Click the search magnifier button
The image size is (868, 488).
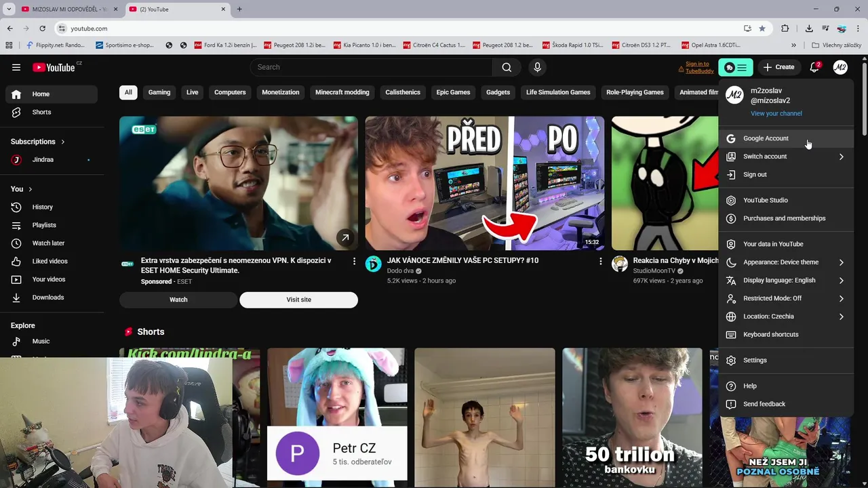pyautogui.click(x=507, y=67)
